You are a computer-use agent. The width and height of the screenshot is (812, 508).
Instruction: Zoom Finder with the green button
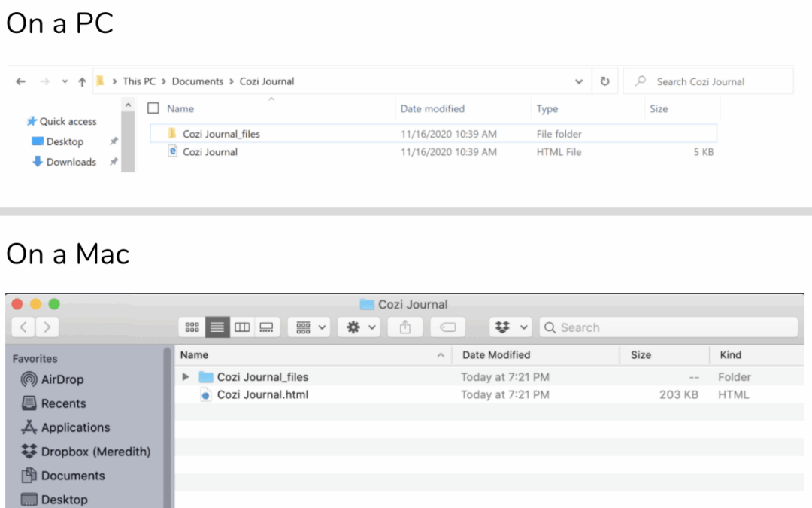[54, 304]
